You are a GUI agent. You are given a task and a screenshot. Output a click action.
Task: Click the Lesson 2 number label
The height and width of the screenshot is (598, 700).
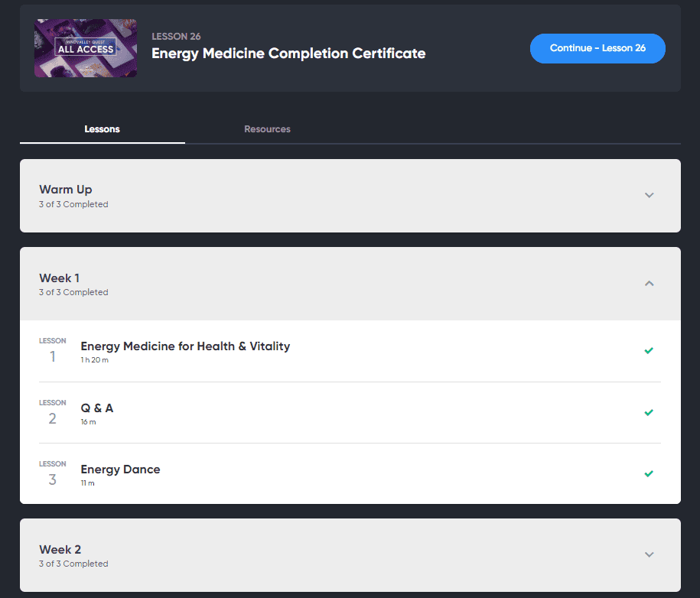[52, 412]
